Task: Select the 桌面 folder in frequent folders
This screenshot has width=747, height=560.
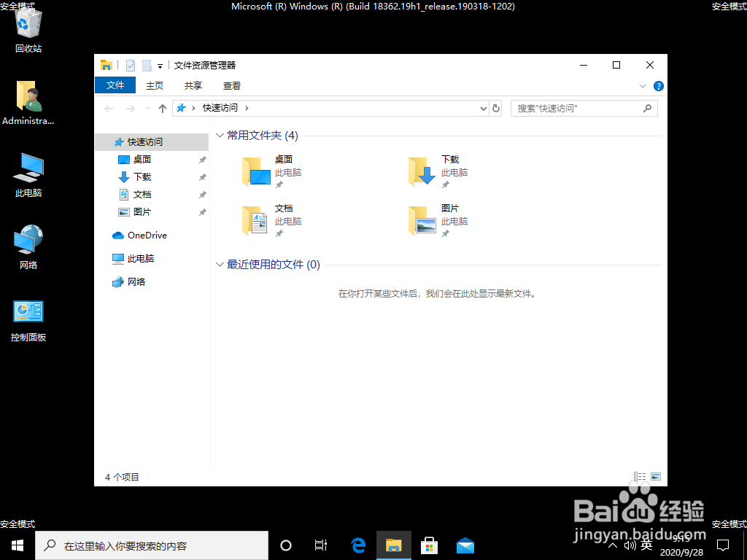Action: pyautogui.click(x=271, y=171)
